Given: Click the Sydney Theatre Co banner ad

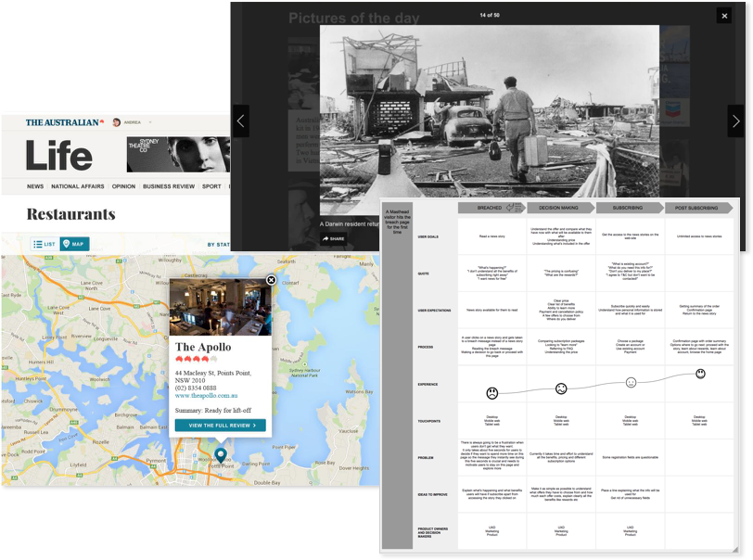Looking at the screenshot, I should [178, 154].
